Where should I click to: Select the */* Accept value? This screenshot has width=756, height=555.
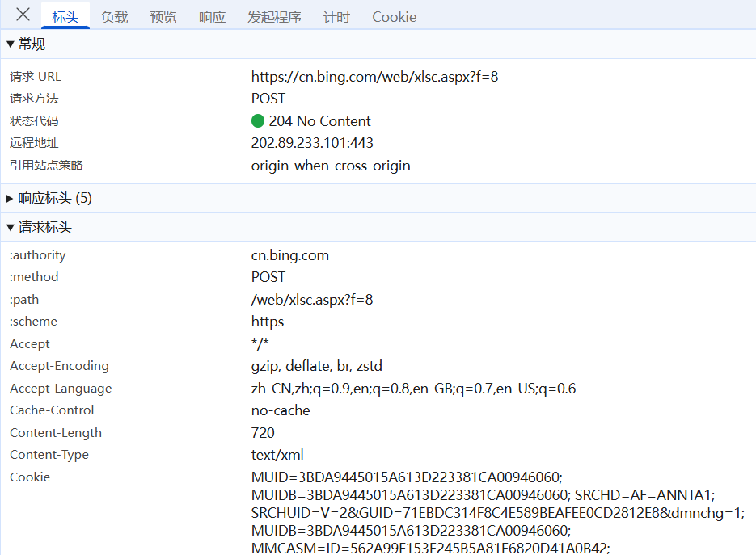[x=260, y=343]
